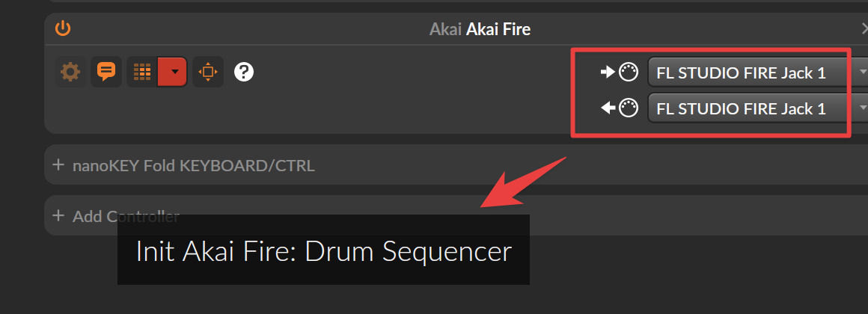The image size is (868, 314).
Task: Click the orange crosshair arrows icon
Action: point(207,72)
